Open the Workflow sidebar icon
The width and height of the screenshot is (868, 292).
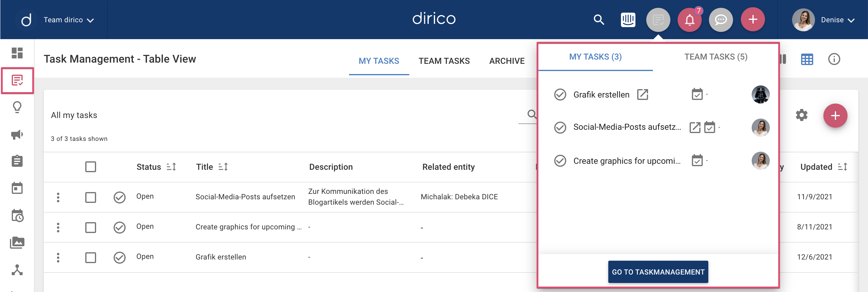coord(17,269)
